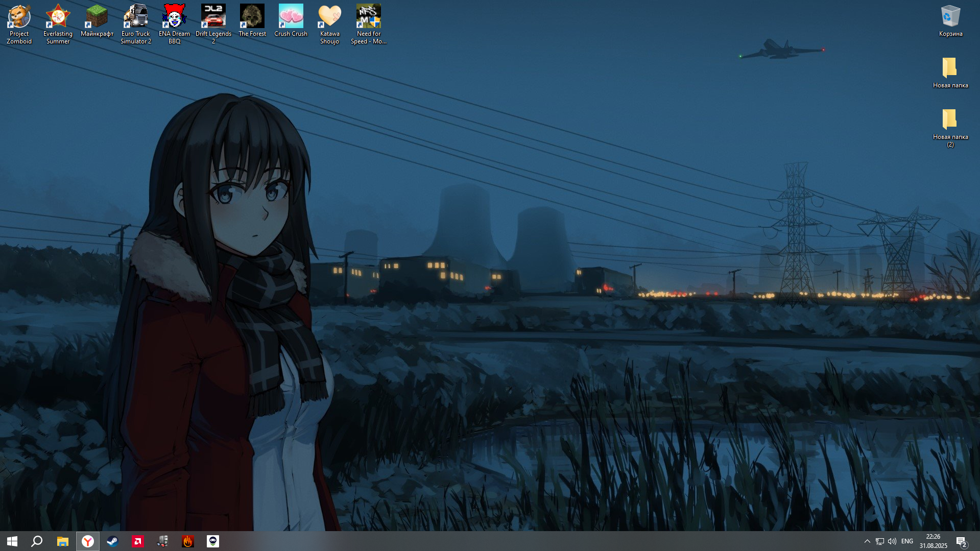Select the Need for Speed shortcut
Screen dimensions: 980x551
click(369, 24)
